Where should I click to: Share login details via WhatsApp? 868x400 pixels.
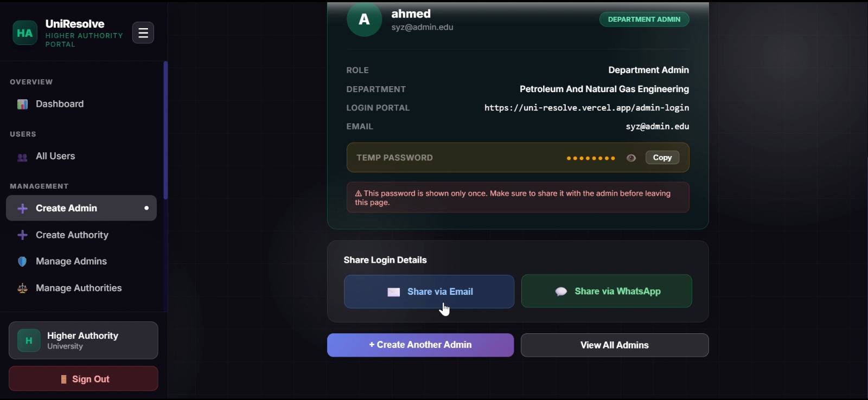tap(607, 291)
